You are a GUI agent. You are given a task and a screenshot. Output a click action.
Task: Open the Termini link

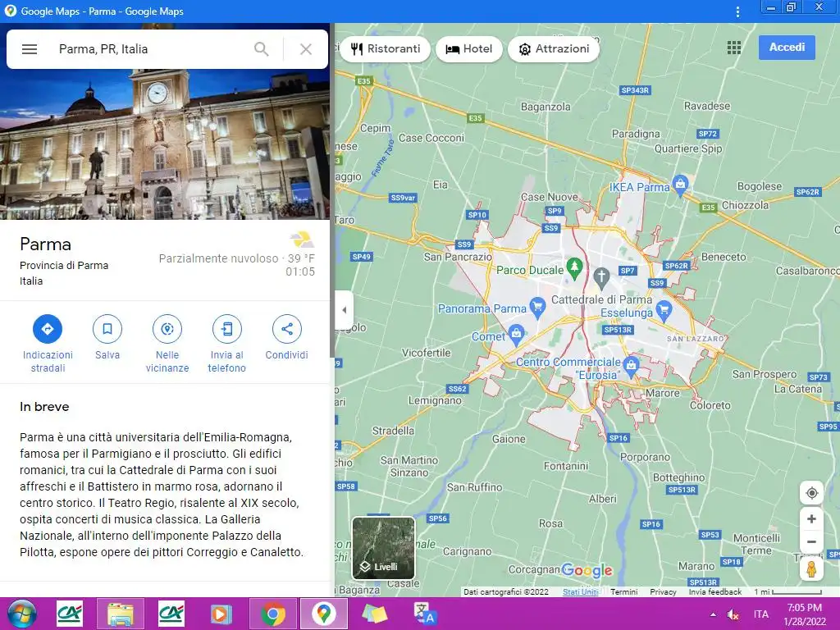tap(624, 592)
